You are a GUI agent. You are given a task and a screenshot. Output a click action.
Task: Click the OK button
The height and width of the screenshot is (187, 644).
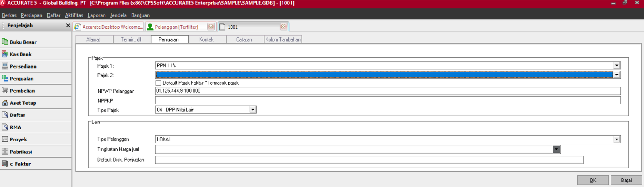[592, 180]
